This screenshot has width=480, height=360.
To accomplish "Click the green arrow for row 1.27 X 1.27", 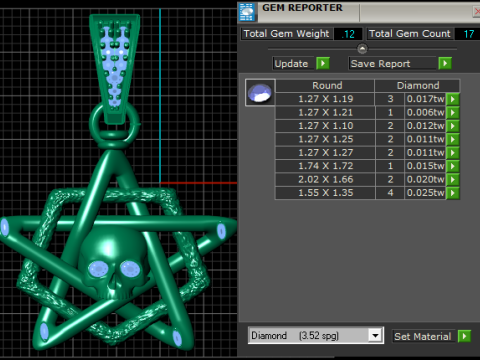I will tap(453, 152).
